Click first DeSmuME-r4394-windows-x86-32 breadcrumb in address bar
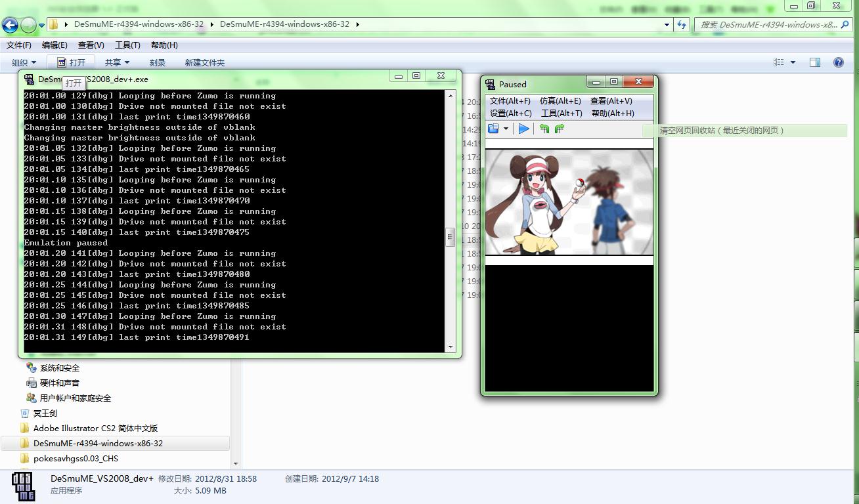Viewport: 859px width, 504px height. tap(139, 24)
